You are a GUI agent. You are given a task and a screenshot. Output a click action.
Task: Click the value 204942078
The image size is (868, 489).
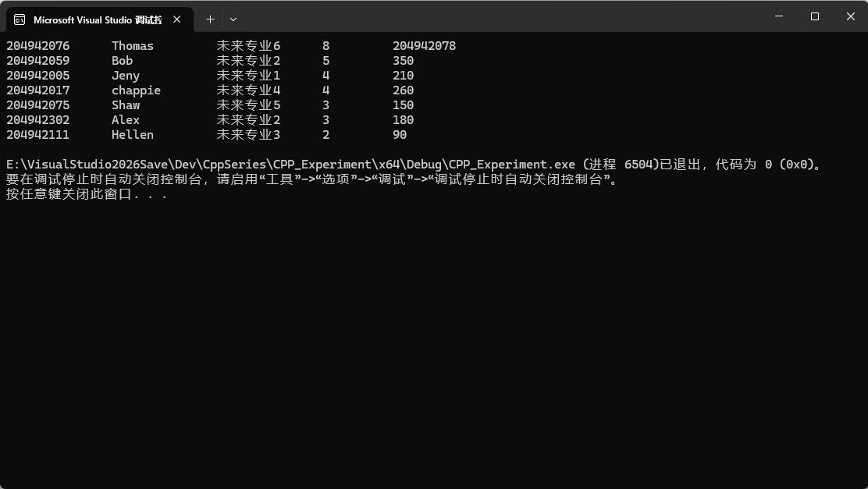coord(424,46)
